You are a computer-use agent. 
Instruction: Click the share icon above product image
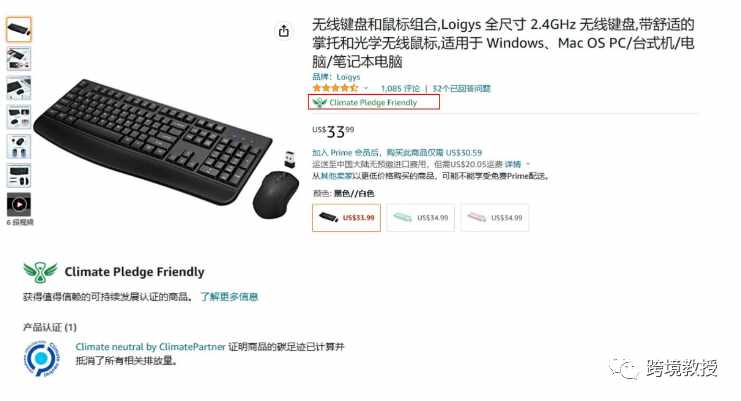coord(284,31)
